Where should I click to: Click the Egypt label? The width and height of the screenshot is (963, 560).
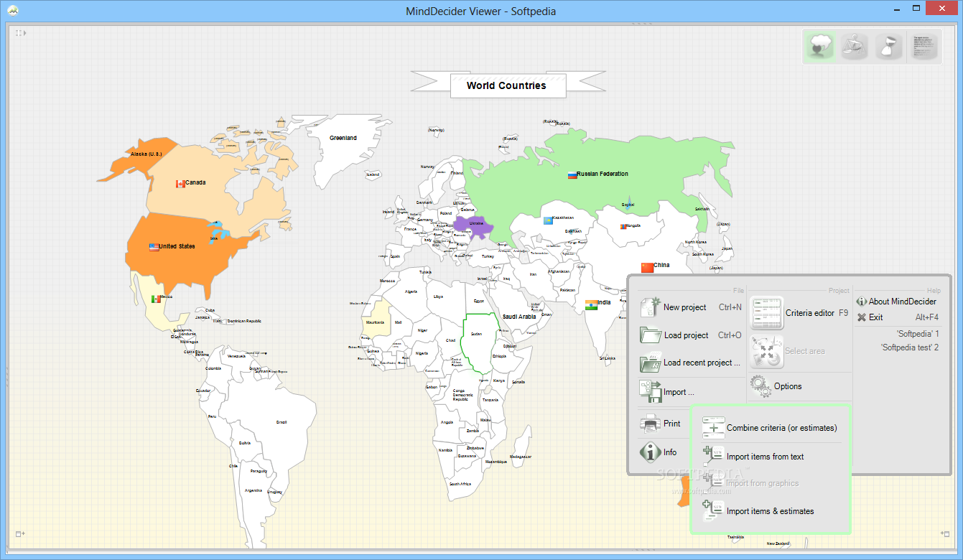click(x=478, y=302)
